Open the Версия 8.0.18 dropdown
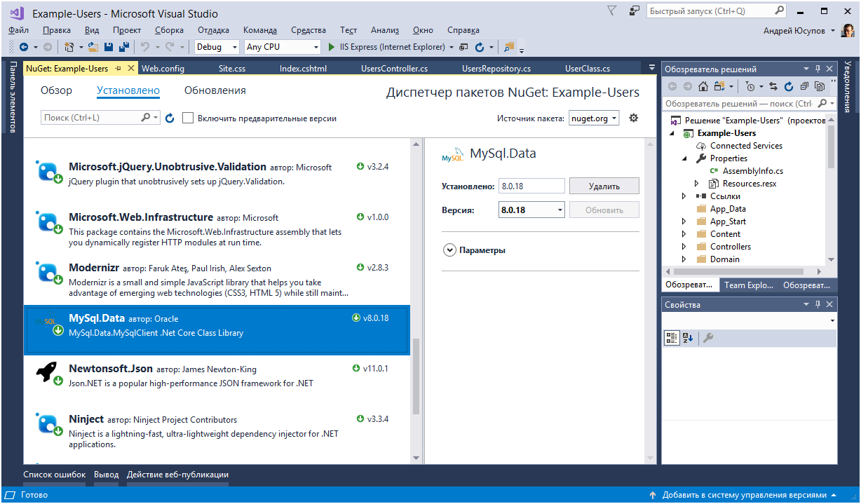861x504 pixels. pos(531,210)
